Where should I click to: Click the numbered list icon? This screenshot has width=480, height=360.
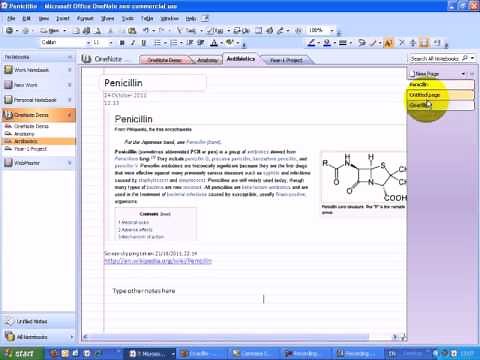173,43
